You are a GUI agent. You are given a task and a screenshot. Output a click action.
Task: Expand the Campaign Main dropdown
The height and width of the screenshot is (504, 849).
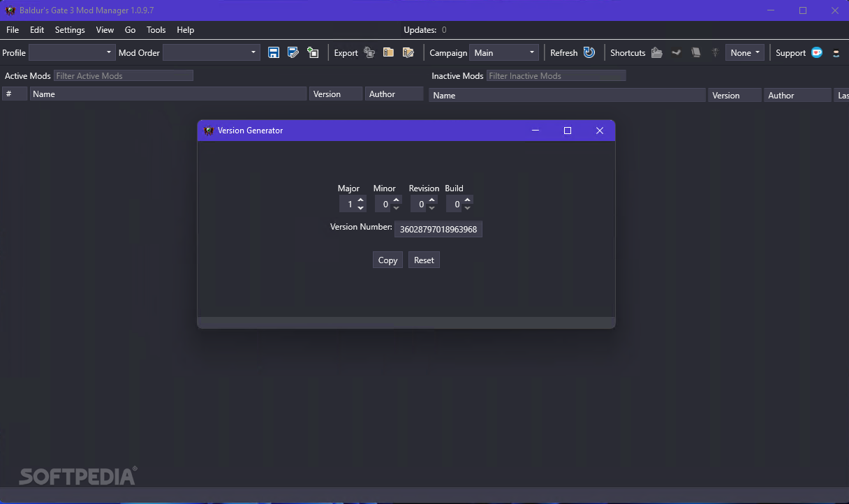pos(504,52)
